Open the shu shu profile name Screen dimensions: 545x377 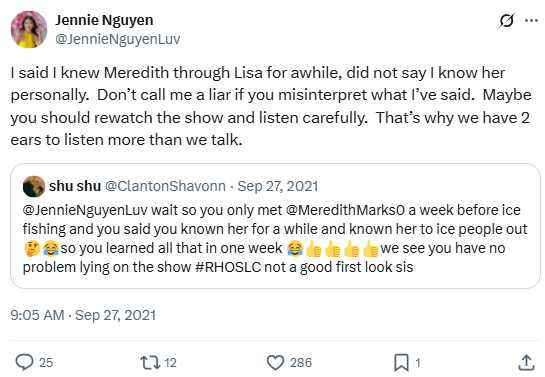pyautogui.click(x=75, y=186)
